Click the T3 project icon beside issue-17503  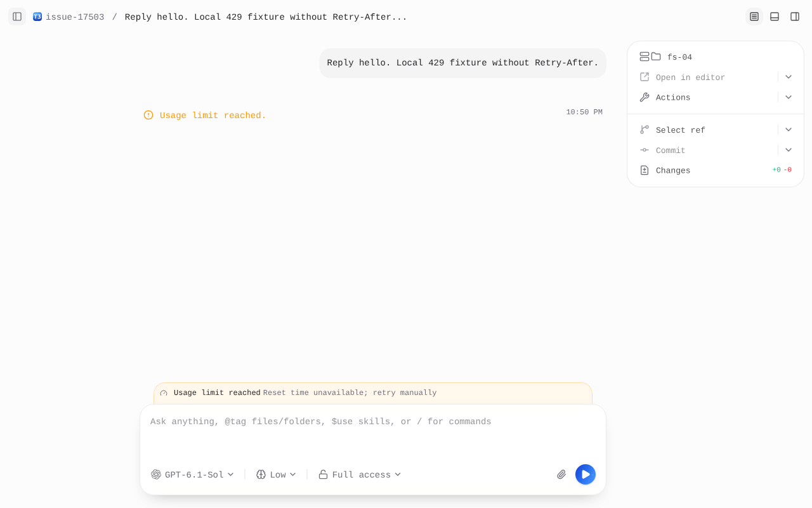point(37,17)
